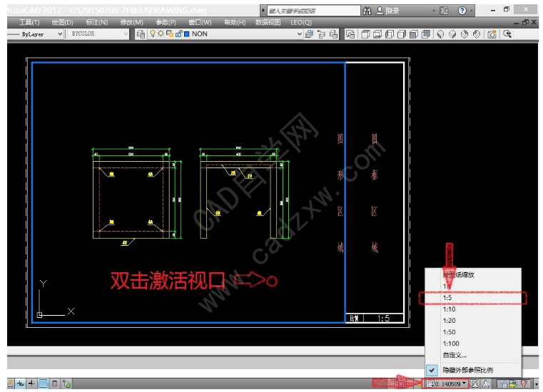Toggle Quick Properties status button
The height and width of the screenshot is (392, 543).
pyautogui.click(x=55, y=383)
